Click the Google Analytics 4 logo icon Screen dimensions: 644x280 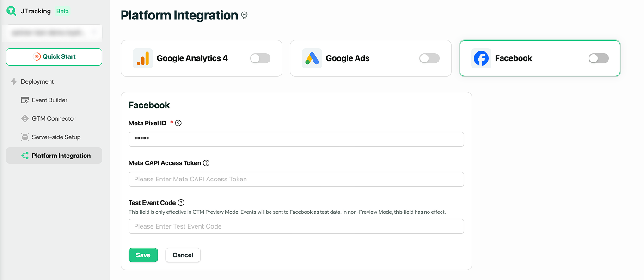[x=143, y=58]
